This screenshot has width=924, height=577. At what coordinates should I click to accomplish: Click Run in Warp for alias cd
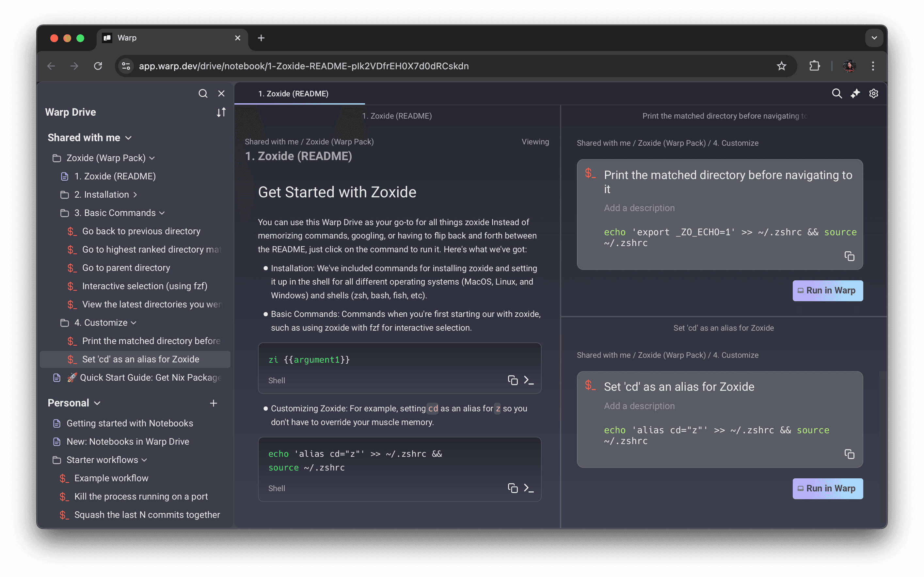pos(827,488)
